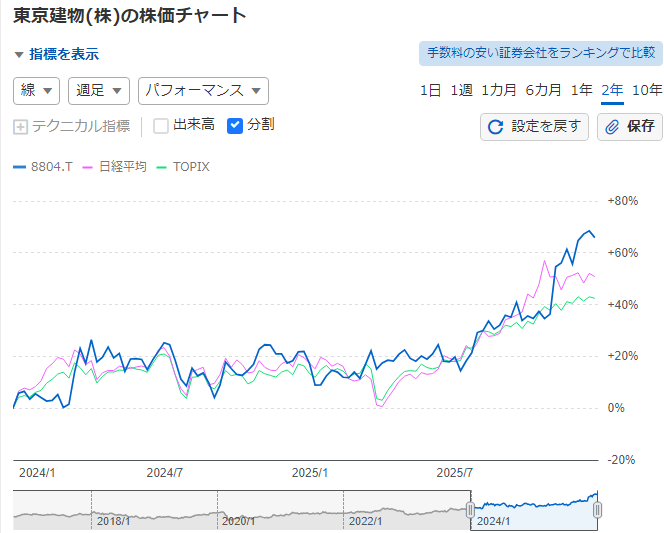Click the 東京建物(株)の株価チャート heading
The image size is (664, 533).
(130, 16)
